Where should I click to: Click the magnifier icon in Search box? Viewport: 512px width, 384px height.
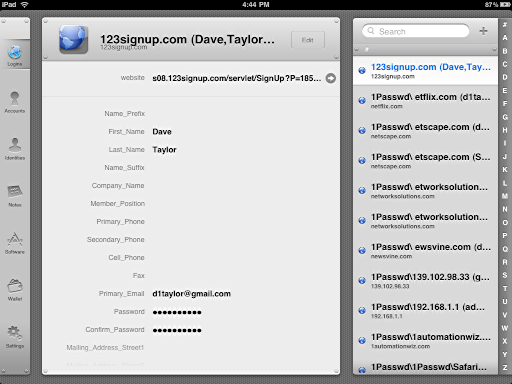tap(371, 31)
